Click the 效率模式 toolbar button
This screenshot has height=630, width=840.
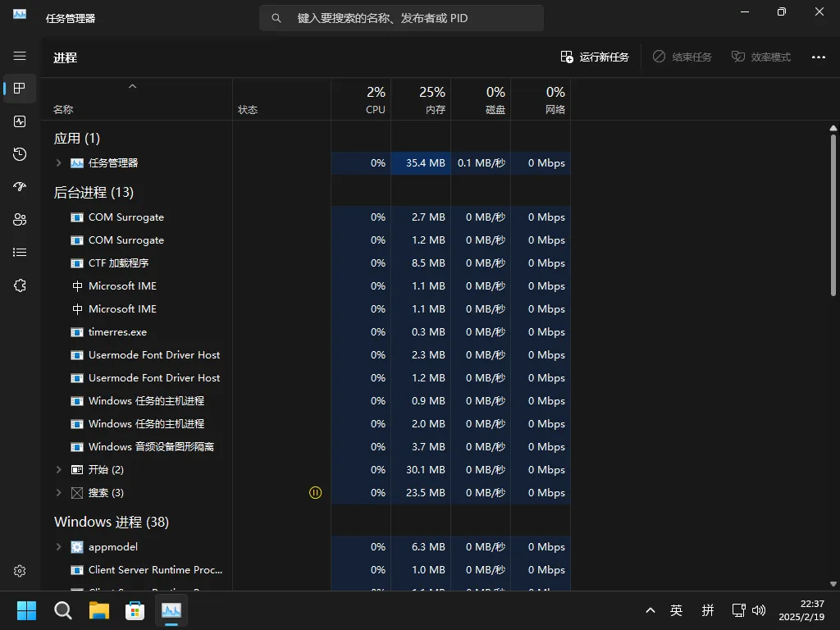(x=760, y=57)
